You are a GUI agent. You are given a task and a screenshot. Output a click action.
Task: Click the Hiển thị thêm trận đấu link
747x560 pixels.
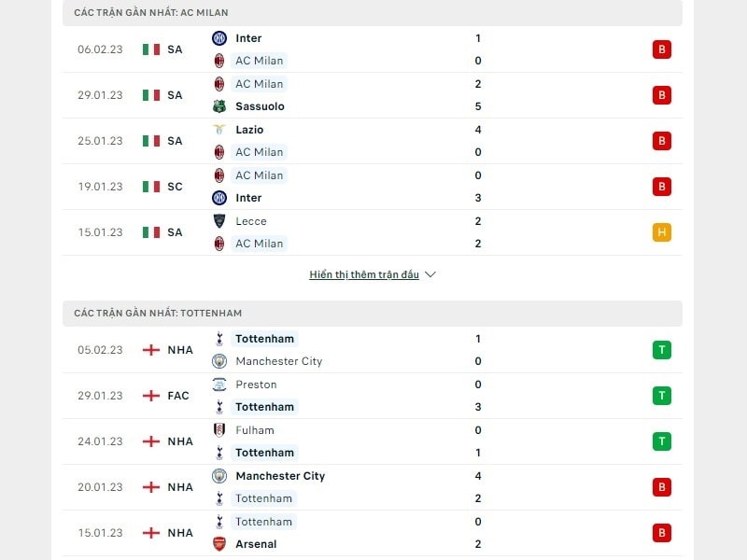[x=364, y=273]
